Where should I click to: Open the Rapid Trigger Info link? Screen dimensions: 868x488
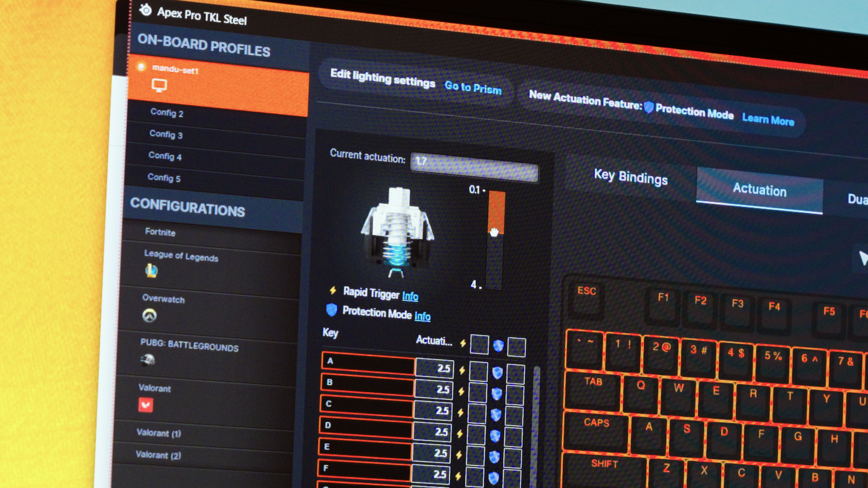[410, 296]
